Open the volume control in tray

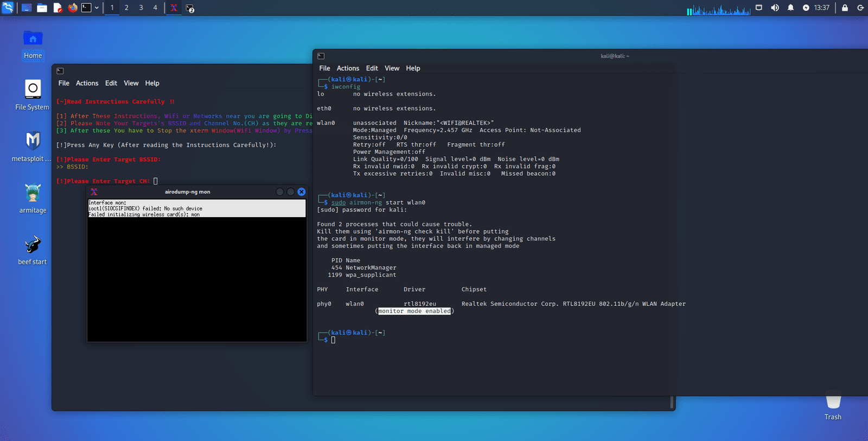tap(775, 8)
